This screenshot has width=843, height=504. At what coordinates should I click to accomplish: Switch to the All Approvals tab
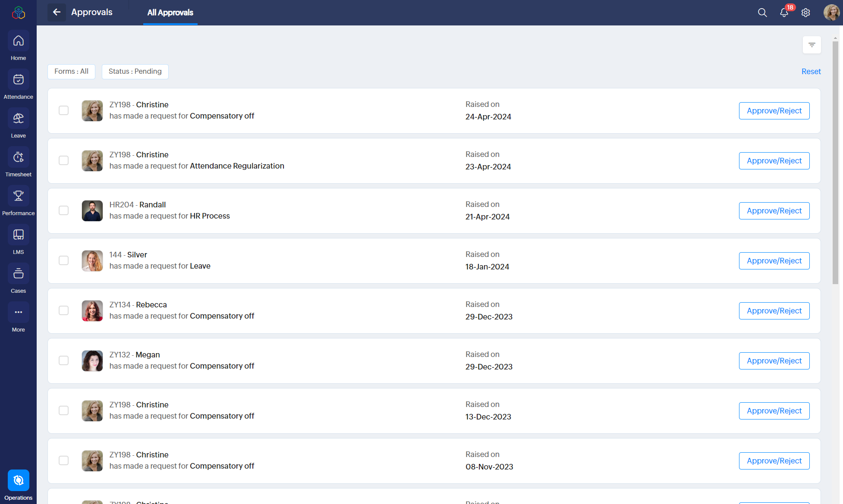click(x=170, y=13)
